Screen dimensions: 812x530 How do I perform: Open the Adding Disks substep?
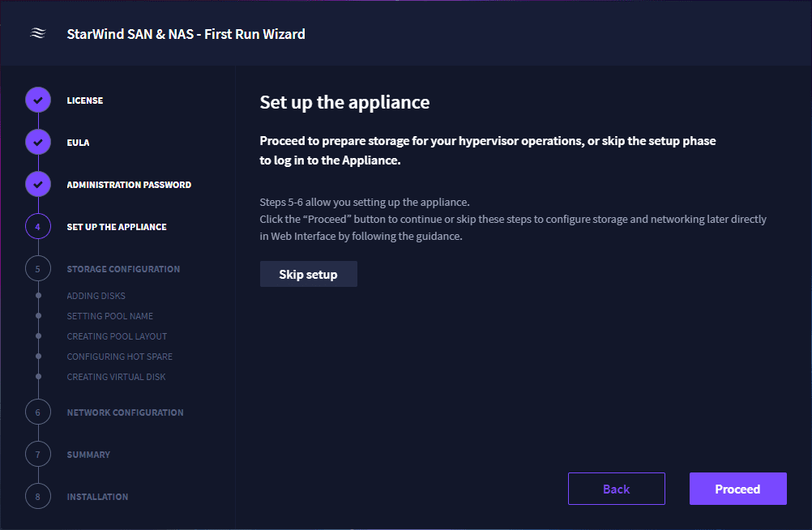pos(96,296)
